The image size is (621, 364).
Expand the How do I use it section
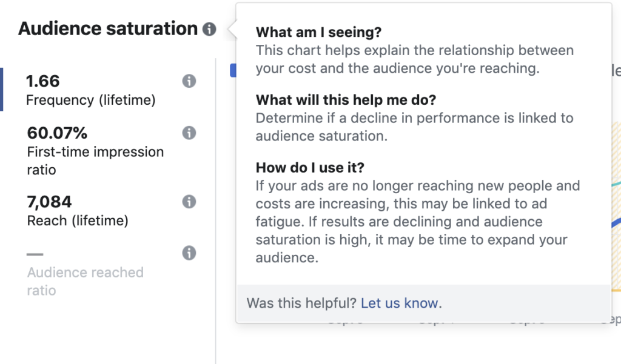click(x=309, y=167)
